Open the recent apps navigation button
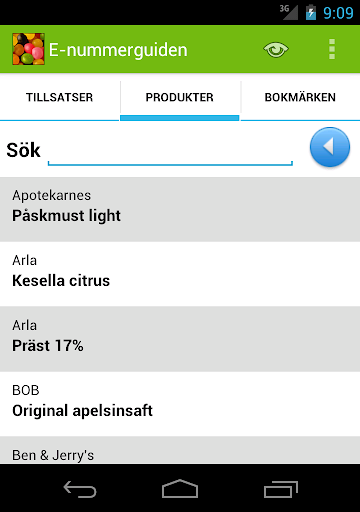Image resolution: width=360 pixels, height=512 pixels. (x=281, y=489)
